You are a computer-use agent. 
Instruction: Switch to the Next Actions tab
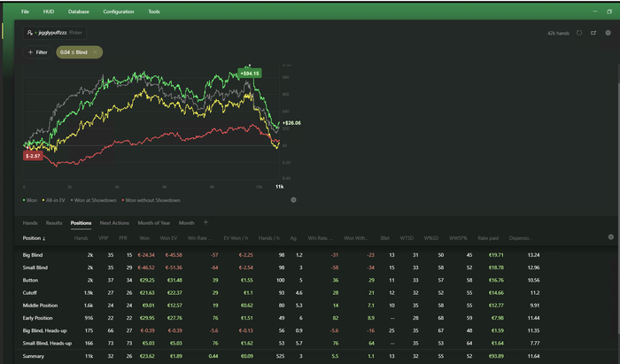coord(114,223)
